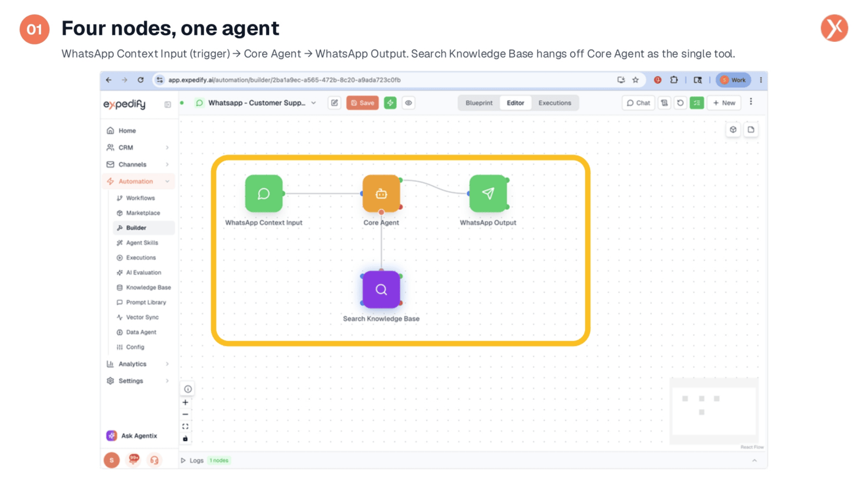Screen dimensions: 868x488
Task: Collapse the Automation section chevron
Action: pyautogui.click(x=167, y=182)
